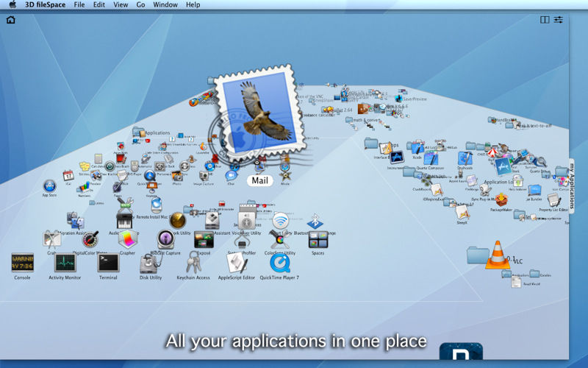The height and width of the screenshot is (368, 588).
Task: Open the App Store icon
Action: [49, 186]
